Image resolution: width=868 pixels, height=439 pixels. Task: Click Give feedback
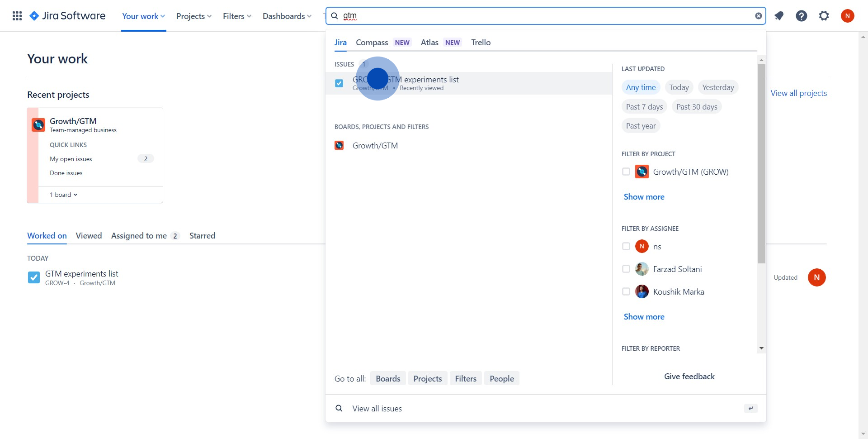click(689, 377)
